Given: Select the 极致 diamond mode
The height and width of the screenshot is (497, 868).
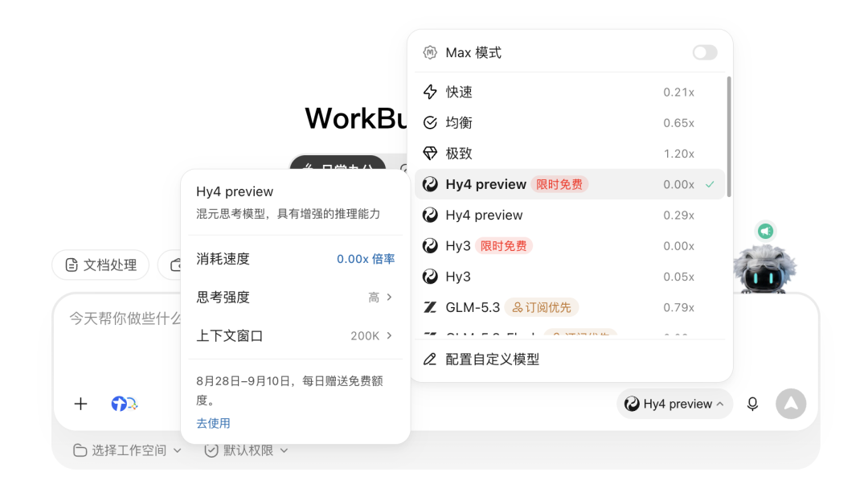Looking at the screenshot, I should pyautogui.click(x=569, y=154).
